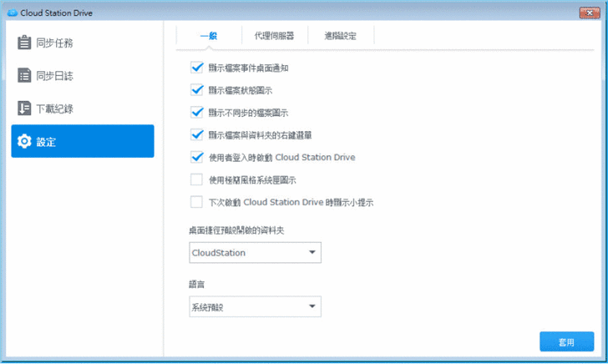Image resolution: width=608 pixels, height=364 pixels.
Task: Click the 套用 apply button
Action: 566,342
